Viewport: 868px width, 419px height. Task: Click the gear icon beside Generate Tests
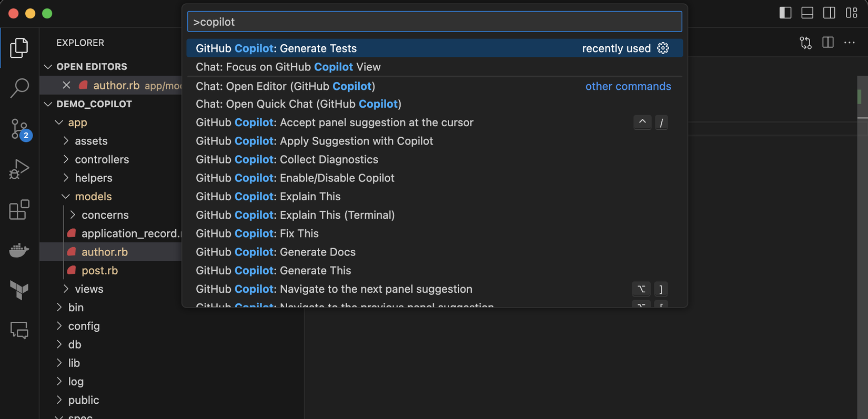point(663,48)
